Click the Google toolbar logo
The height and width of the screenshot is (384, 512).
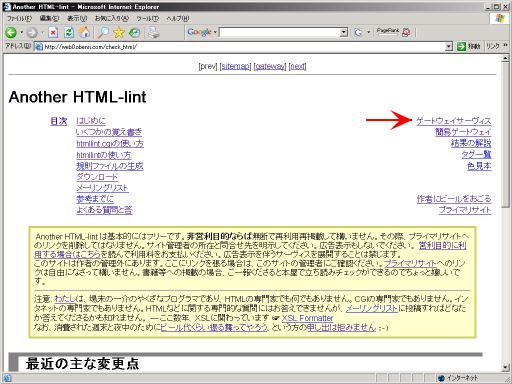[199, 32]
